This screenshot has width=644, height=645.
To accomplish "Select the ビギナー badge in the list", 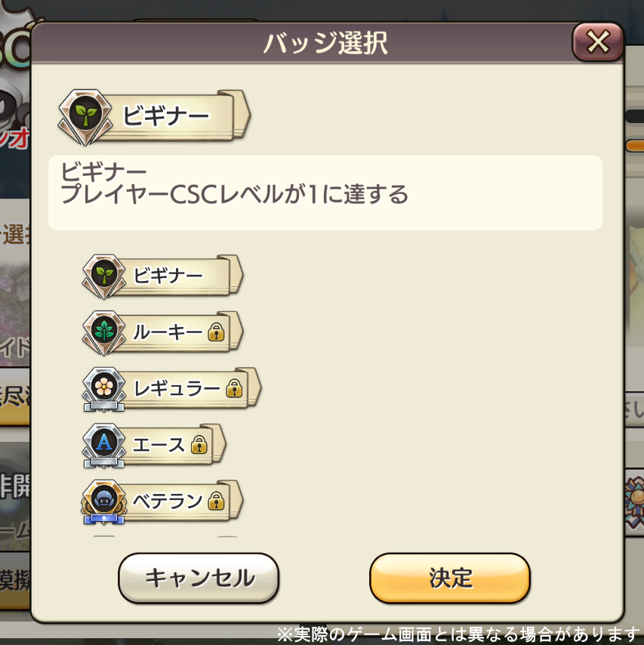I will coord(163,276).
